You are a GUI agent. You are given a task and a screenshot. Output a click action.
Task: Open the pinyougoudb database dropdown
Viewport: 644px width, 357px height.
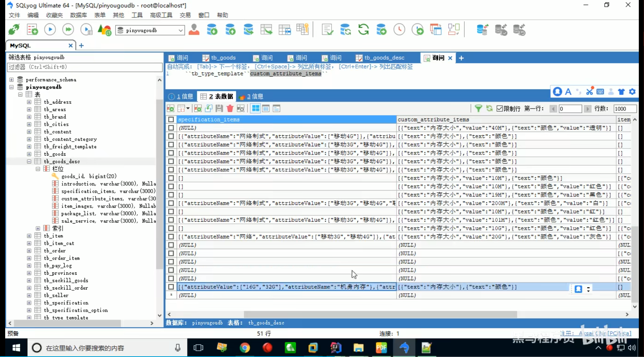click(x=180, y=30)
